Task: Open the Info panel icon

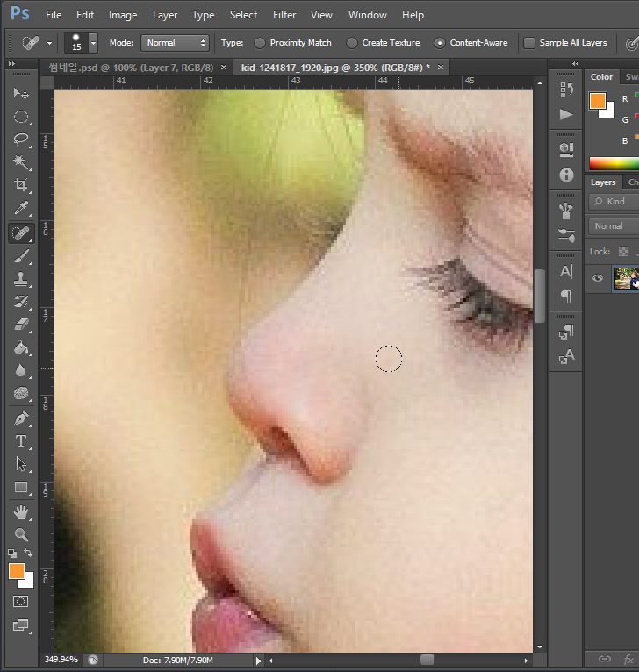Action: [566, 175]
